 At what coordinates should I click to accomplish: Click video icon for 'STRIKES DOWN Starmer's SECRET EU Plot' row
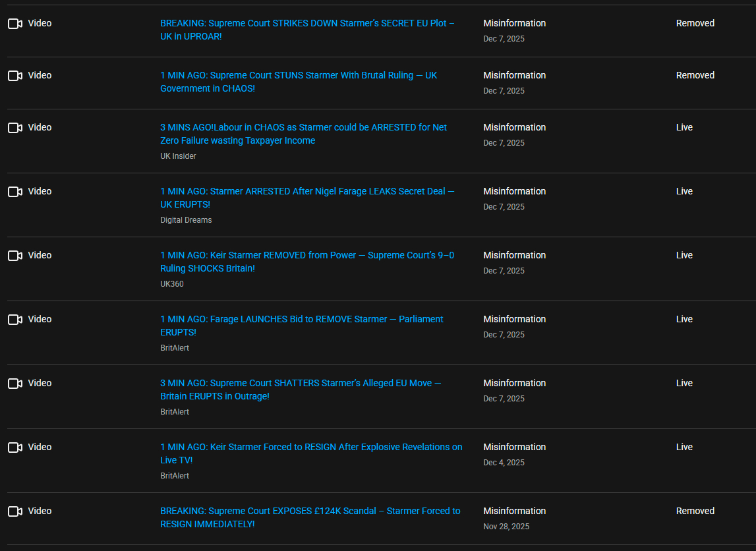click(15, 24)
